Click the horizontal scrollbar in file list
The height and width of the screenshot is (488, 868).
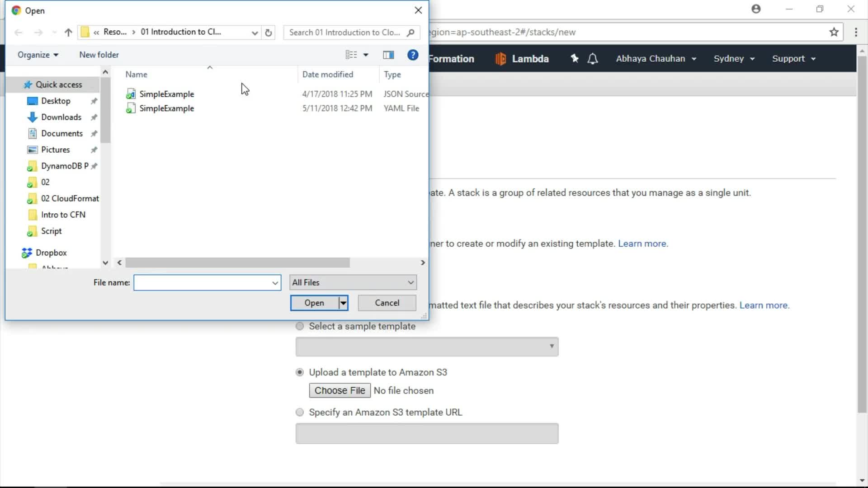coord(237,263)
